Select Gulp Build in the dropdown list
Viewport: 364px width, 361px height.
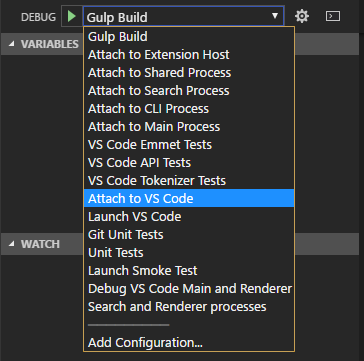(189, 36)
